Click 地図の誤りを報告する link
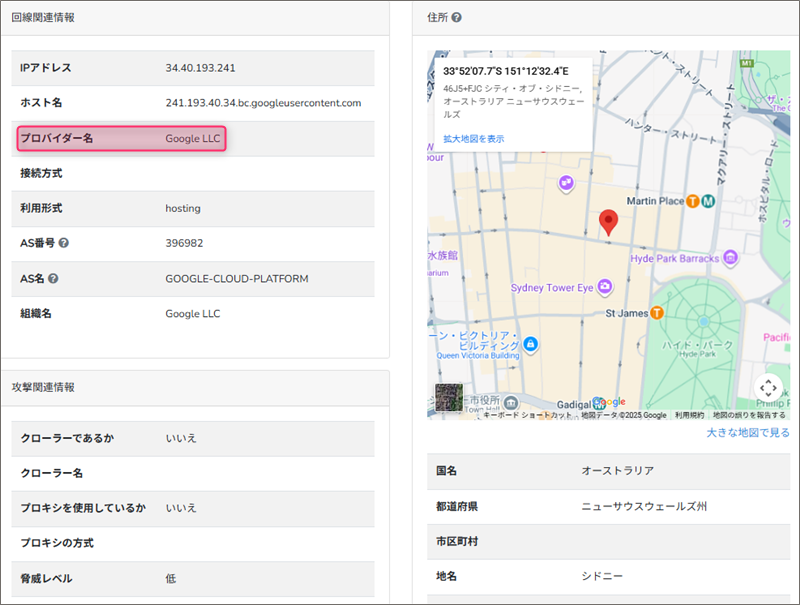Image resolution: width=800 pixels, height=605 pixels. 748,415
